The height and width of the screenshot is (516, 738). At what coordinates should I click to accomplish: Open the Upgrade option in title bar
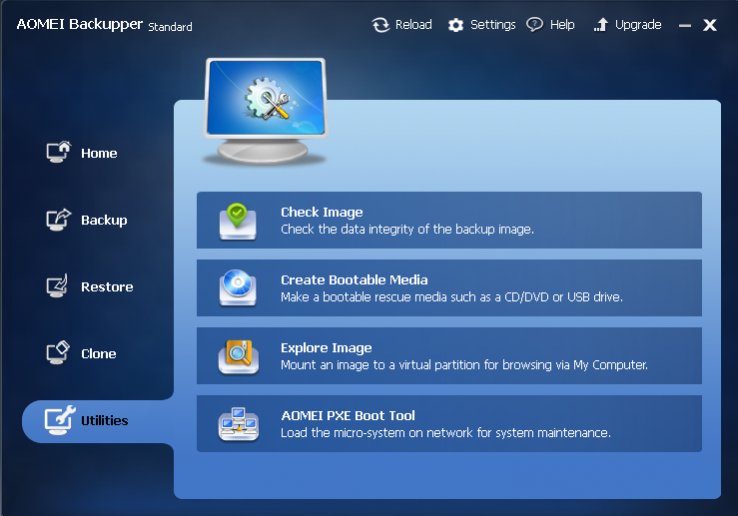pyautogui.click(x=627, y=25)
